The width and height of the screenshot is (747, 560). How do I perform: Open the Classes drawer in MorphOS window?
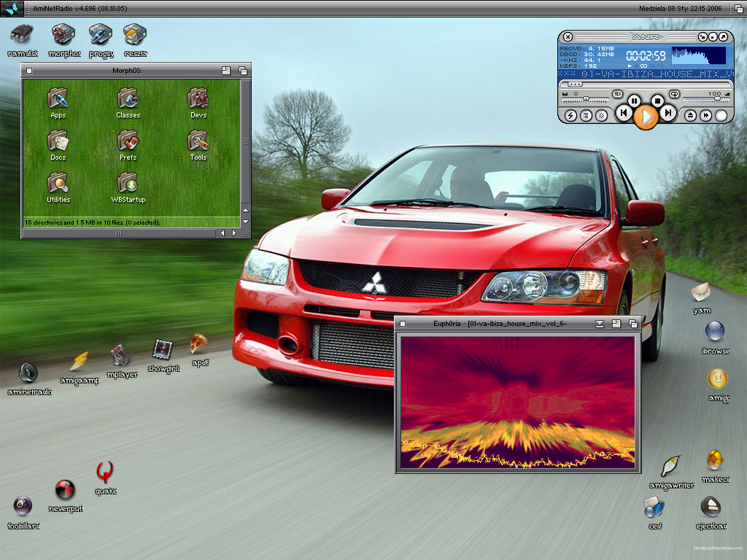coord(128,103)
